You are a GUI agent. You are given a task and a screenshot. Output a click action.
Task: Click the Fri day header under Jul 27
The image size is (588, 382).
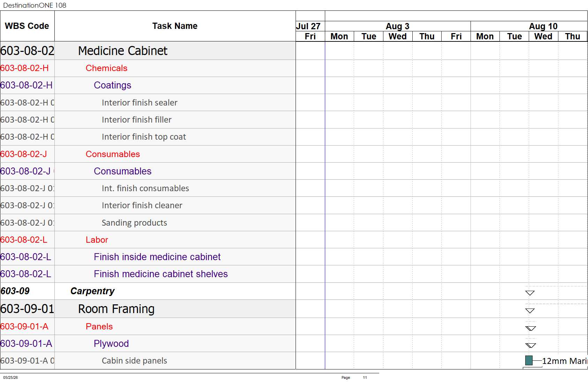[x=310, y=36]
